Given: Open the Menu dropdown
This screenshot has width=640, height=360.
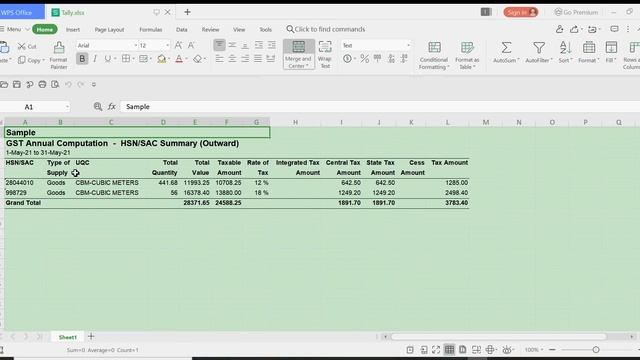Looking at the screenshot, I should pos(15,29).
